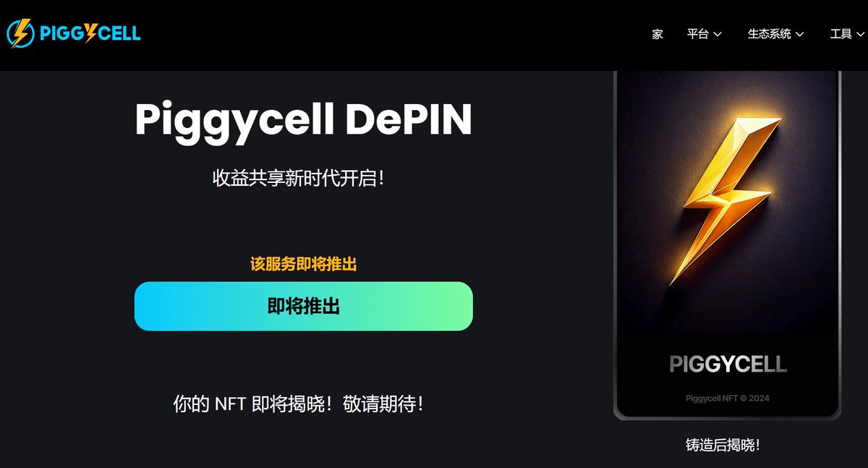Go to the 家 navigation item

(x=657, y=34)
